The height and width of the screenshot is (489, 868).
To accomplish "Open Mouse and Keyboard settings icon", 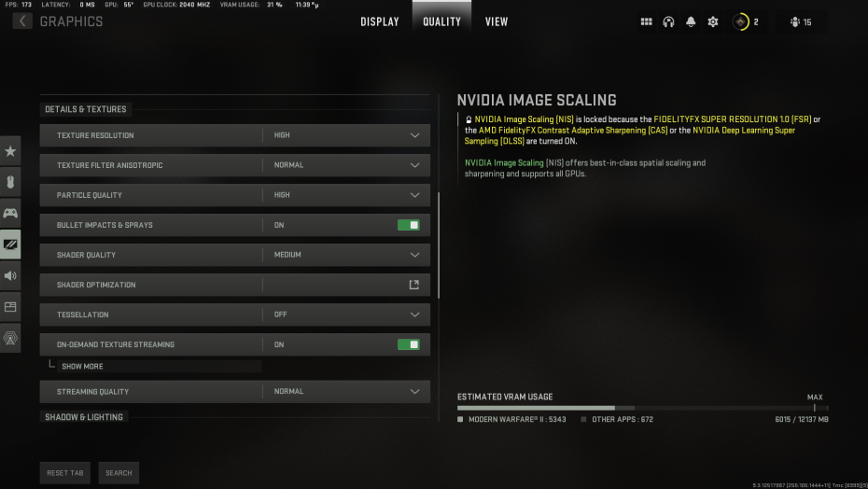I will point(10,182).
